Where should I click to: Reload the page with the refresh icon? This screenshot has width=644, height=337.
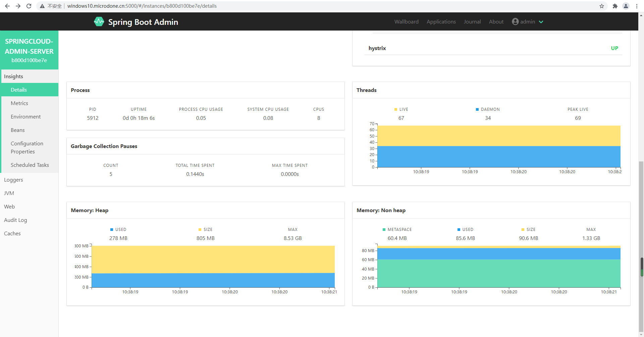pos(29,6)
